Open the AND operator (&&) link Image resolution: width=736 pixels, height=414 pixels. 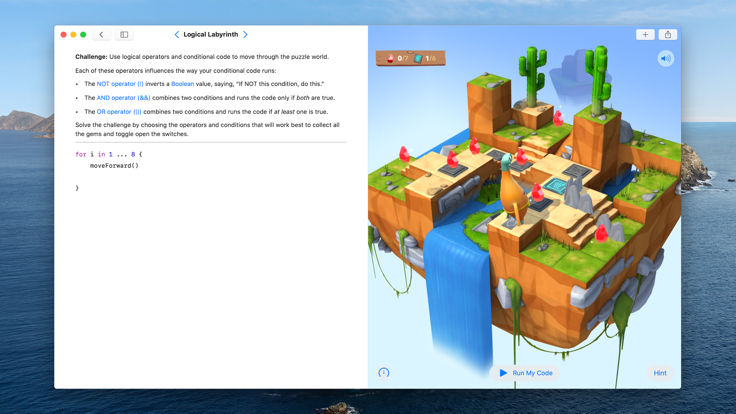coord(123,98)
